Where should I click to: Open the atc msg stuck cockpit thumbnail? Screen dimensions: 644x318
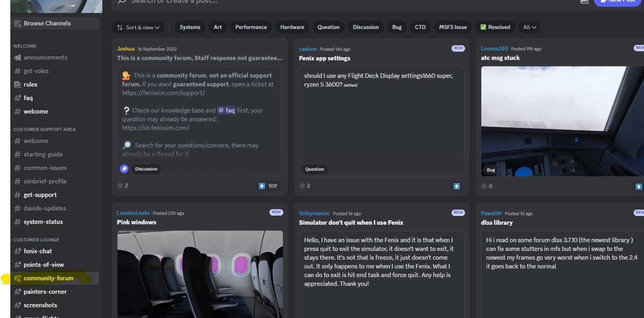point(562,121)
